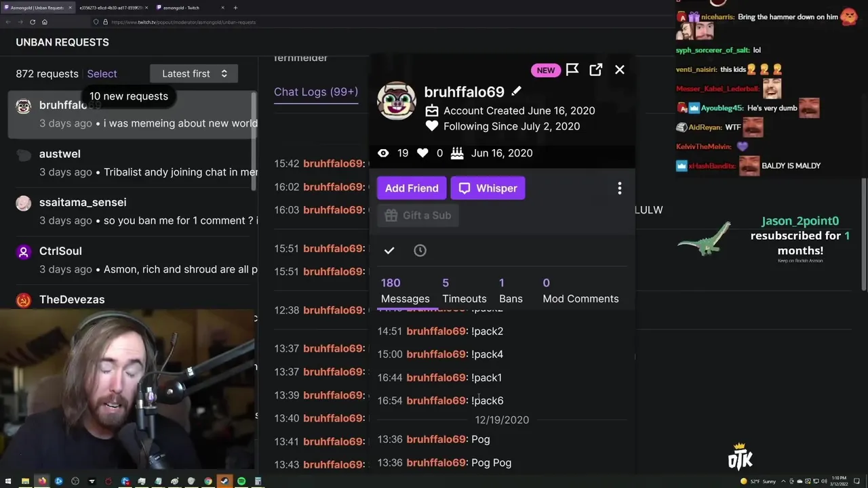This screenshot has width=868, height=488.
Task: Click Select to choose multiple requests
Action: (x=102, y=74)
